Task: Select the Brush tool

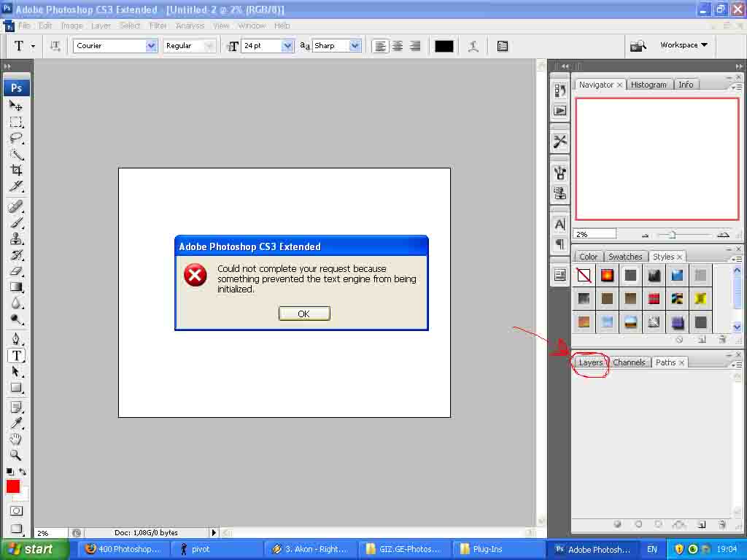Action: point(16,222)
